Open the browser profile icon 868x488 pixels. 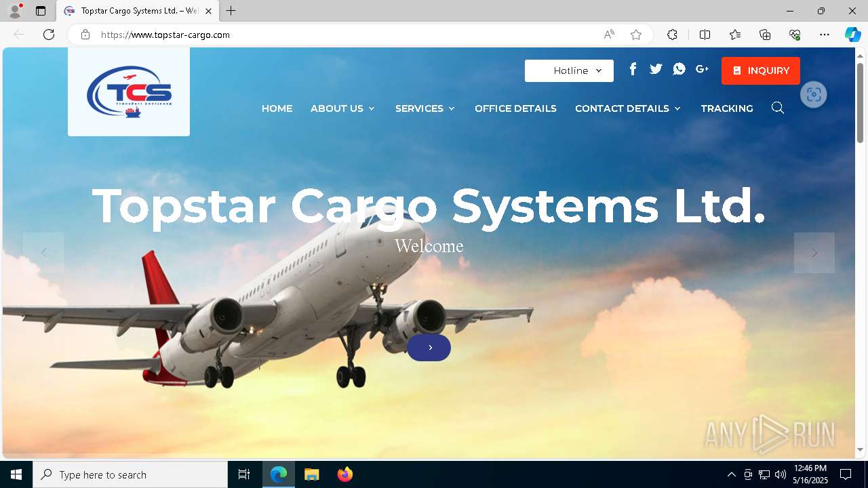tap(15, 11)
